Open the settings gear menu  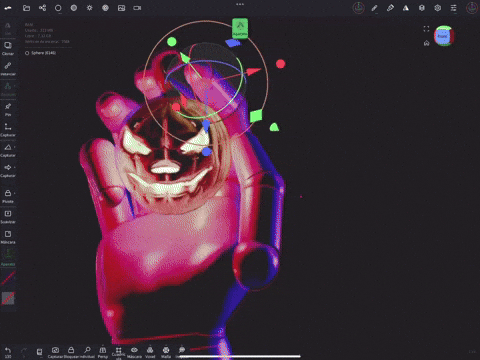tap(438, 8)
